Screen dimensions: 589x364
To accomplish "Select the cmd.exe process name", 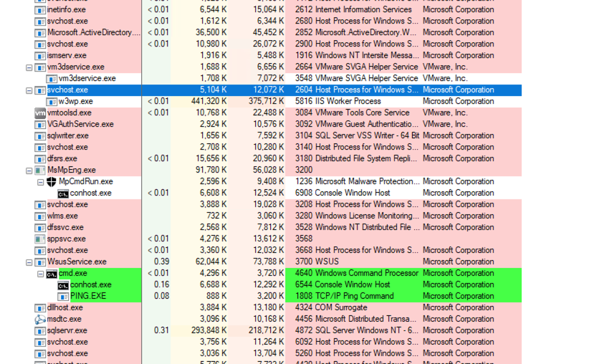I will pyautogui.click(x=72, y=273).
